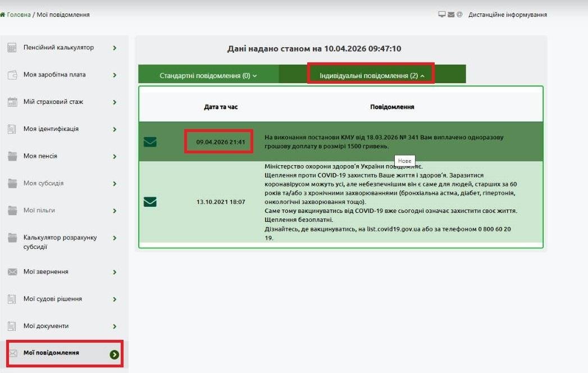
Task: Expand the Мої пільги chevron arrow
Action: 115,211
